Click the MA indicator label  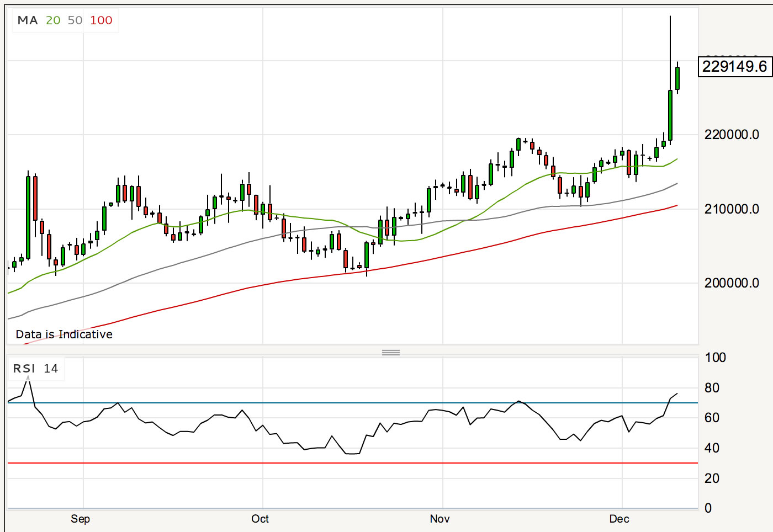click(x=27, y=20)
